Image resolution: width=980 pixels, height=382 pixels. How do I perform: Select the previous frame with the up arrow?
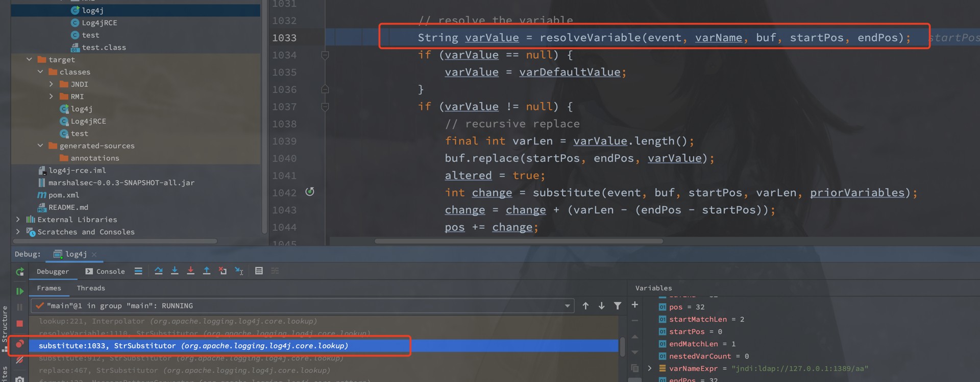coord(585,306)
